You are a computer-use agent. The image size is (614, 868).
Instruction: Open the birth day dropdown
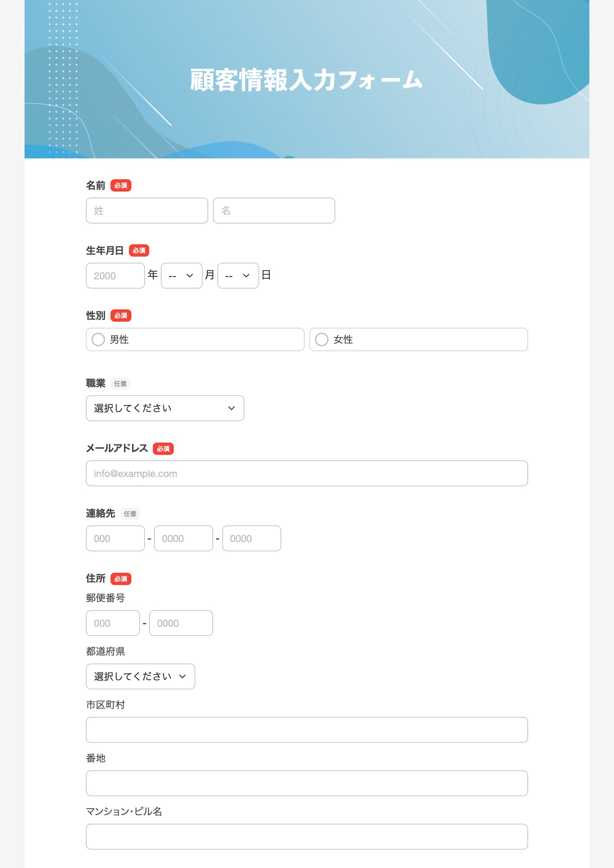coord(238,276)
